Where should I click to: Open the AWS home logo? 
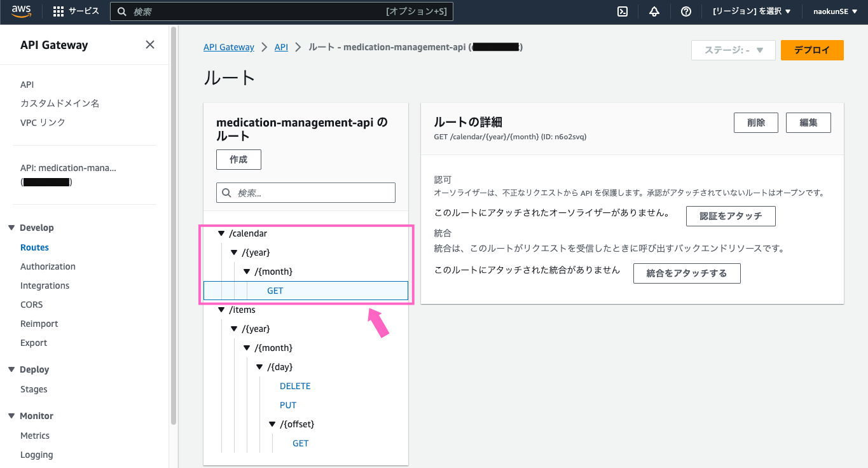[x=22, y=11]
